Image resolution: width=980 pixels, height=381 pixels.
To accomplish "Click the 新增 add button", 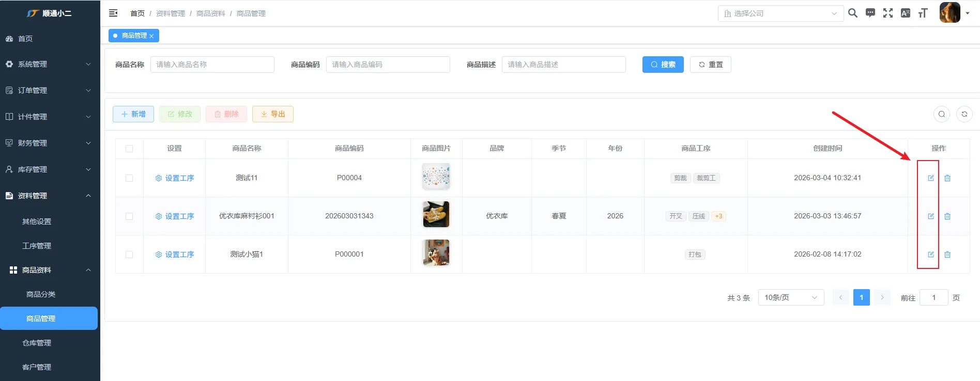I will pos(133,114).
